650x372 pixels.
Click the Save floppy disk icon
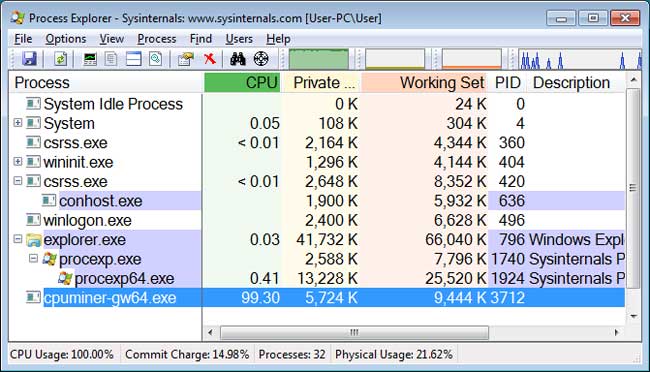29,59
